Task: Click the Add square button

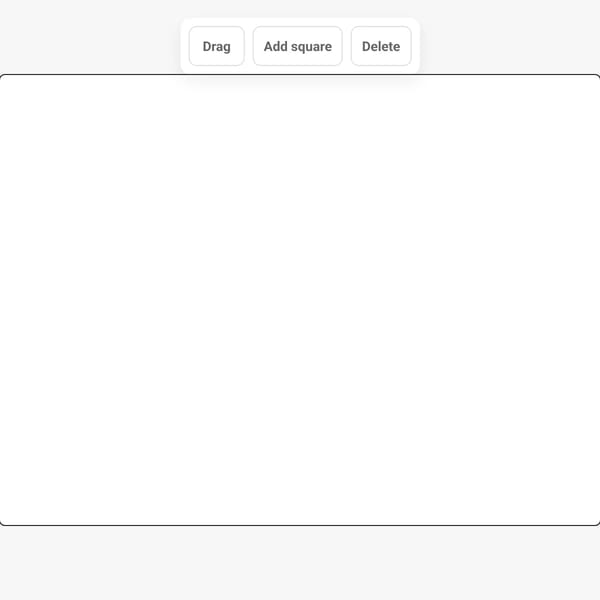Action: 297,46
